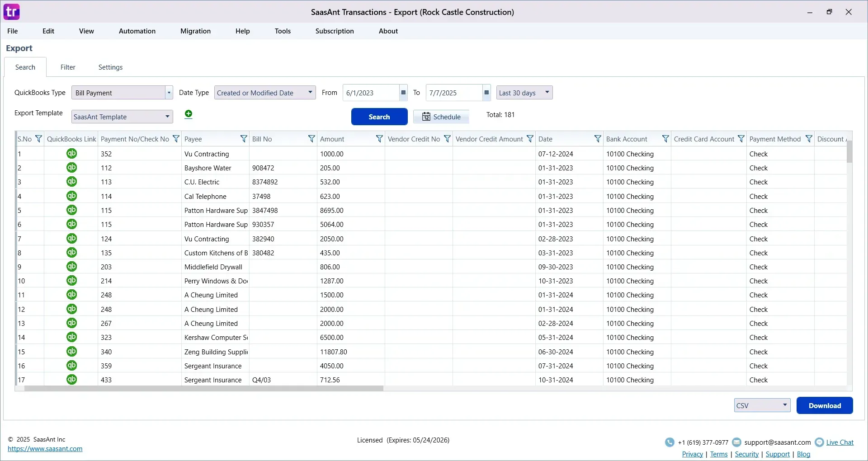Open QuickBooks link for Zeng Building Supplies row

click(x=71, y=352)
